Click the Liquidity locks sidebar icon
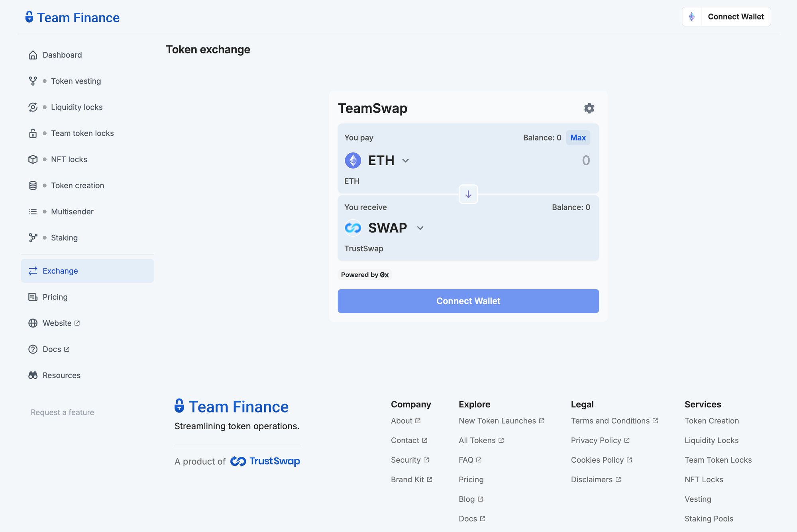The height and width of the screenshot is (532, 797). click(x=33, y=107)
